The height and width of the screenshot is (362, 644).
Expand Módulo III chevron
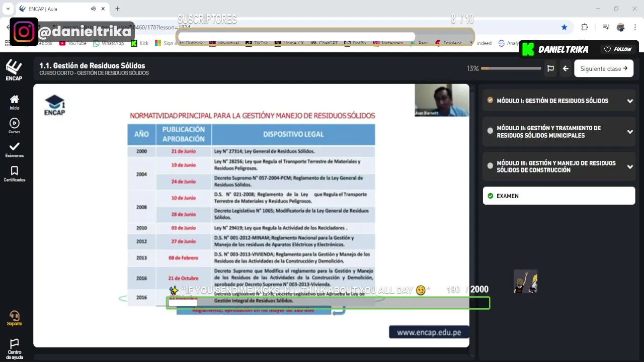(630, 167)
